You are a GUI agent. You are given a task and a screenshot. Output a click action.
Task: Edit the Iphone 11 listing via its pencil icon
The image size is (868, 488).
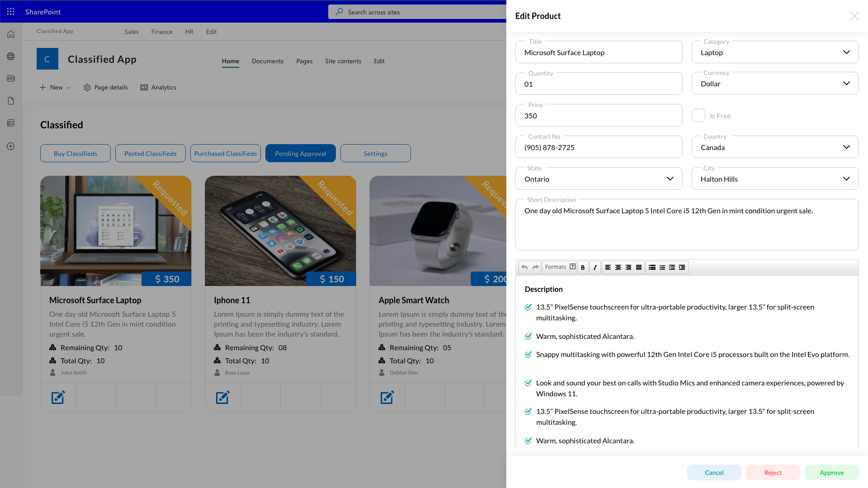222,397
